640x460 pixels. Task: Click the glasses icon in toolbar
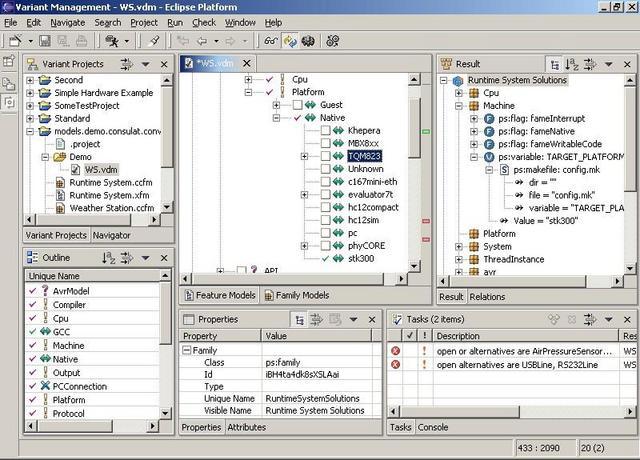pos(271,41)
